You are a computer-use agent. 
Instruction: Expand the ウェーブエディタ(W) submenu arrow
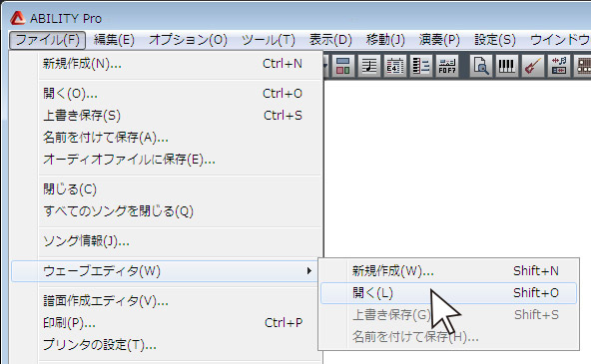[309, 270]
